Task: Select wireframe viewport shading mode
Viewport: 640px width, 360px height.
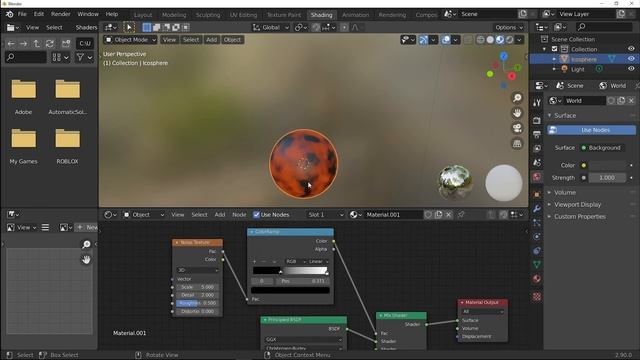Action: tap(480, 40)
